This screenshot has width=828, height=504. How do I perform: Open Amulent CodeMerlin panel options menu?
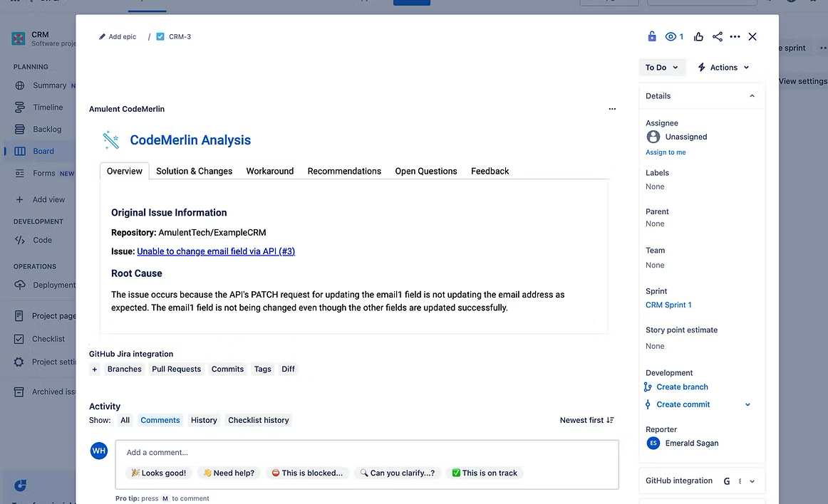612,109
